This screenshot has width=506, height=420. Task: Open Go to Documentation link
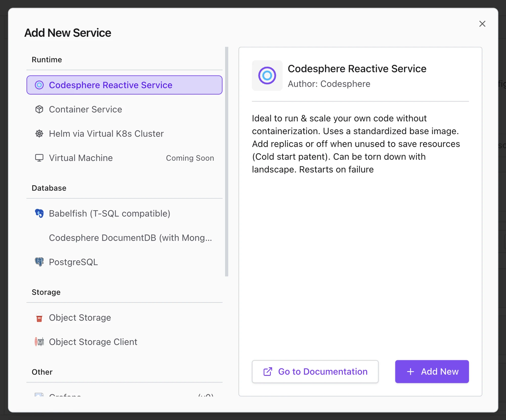(315, 372)
